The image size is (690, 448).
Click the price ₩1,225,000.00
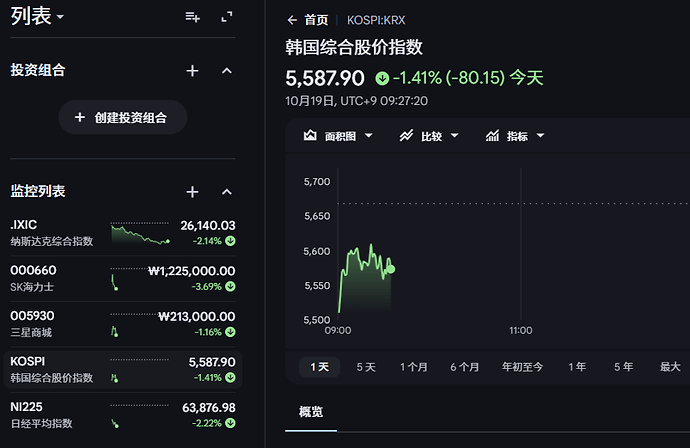pos(192,271)
